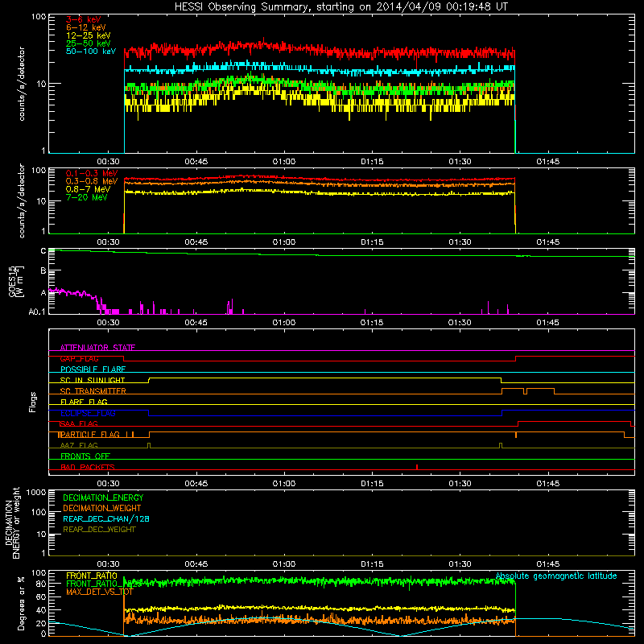644x644 pixels.
Task: Click the "MAX_DET_VS_TOT" legend label
Action: (x=100, y=592)
